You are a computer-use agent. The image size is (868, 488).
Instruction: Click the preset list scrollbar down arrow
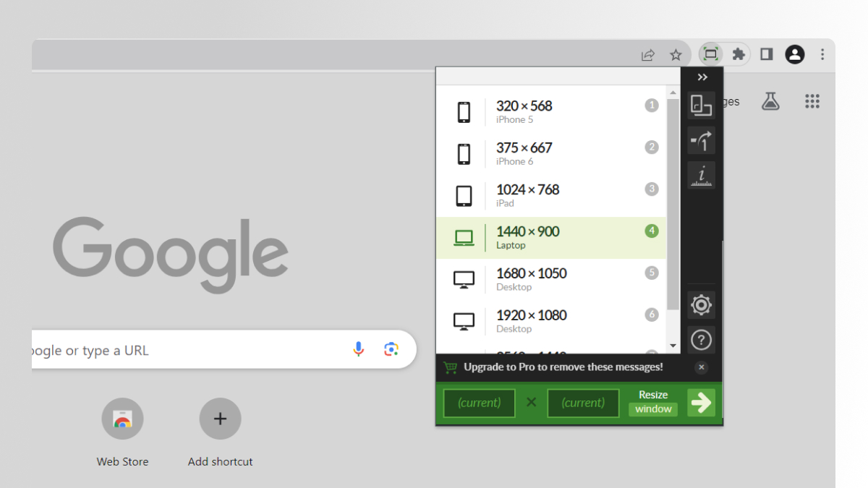coord(673,346)
